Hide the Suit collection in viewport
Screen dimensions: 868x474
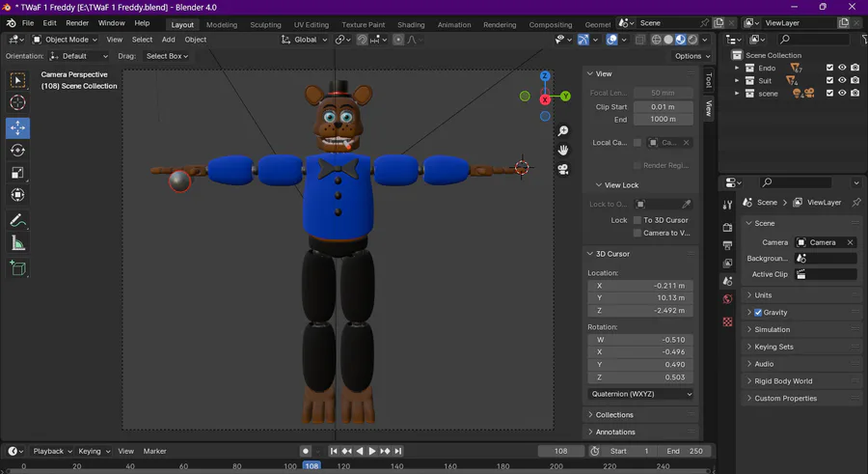[x=842, y=80]
